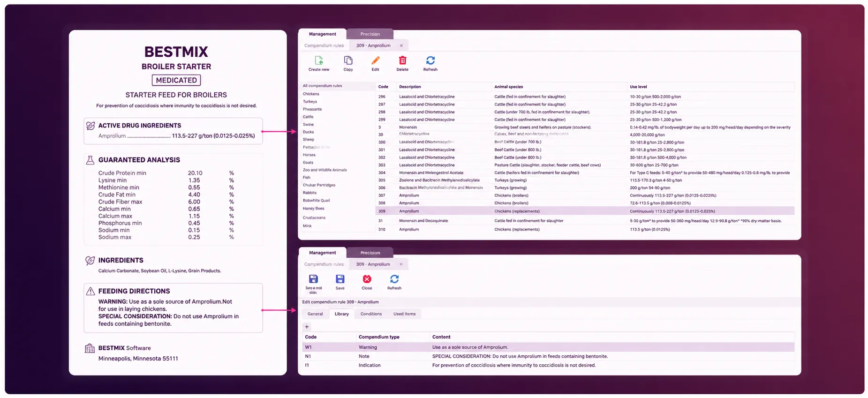This screenshot has width=868, height=398.
Task: Click the red Close icon in the edit window
Action: pos(367,279)
